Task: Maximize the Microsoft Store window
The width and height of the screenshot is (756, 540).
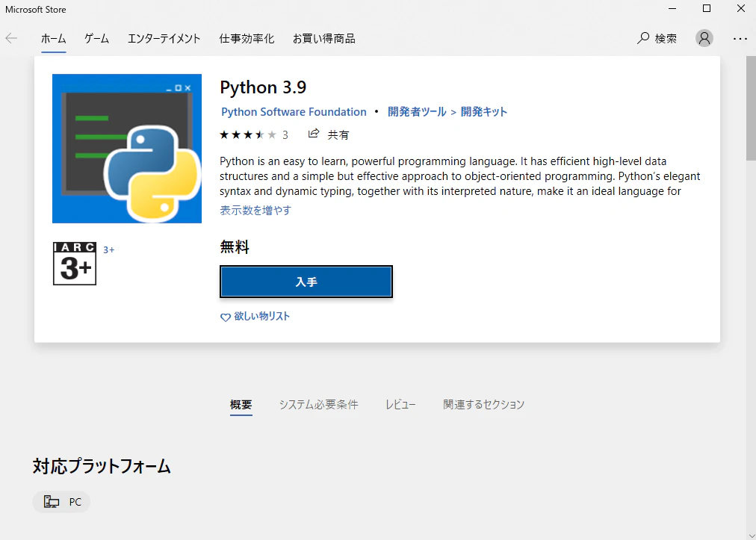Action: 707,9
